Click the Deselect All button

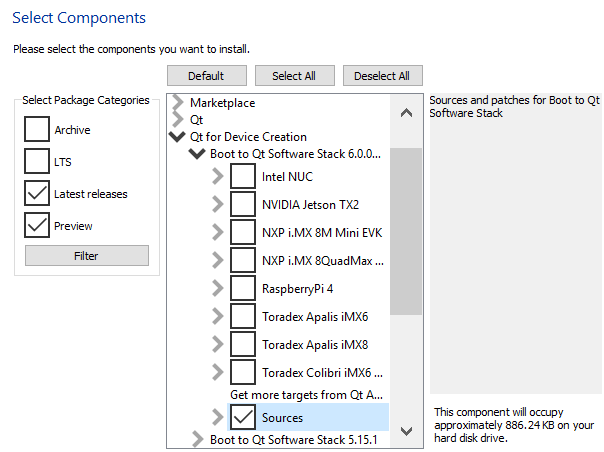pyautogui.click(x=383, y=76)
